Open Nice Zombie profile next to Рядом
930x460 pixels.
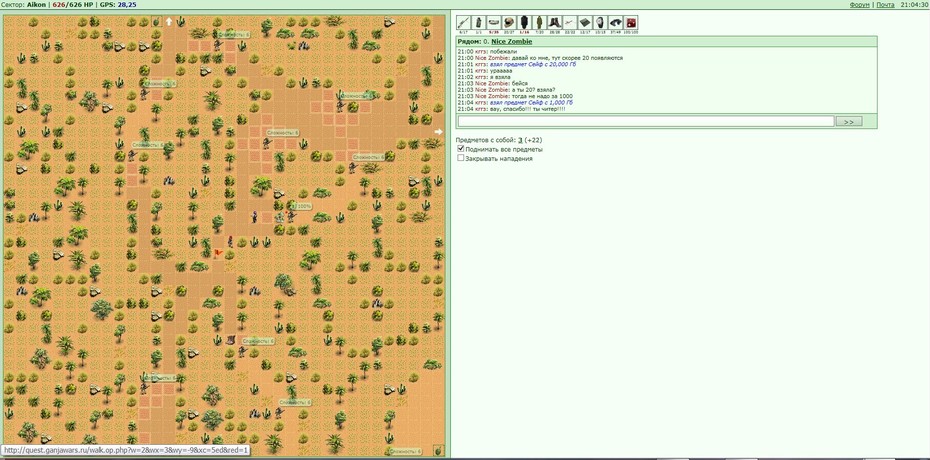(511, 41)
